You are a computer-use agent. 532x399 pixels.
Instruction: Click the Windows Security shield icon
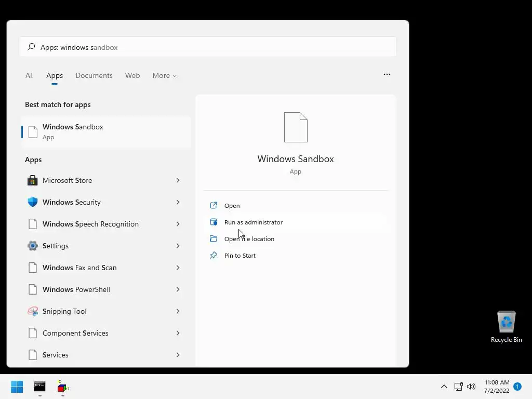(33, 202)
